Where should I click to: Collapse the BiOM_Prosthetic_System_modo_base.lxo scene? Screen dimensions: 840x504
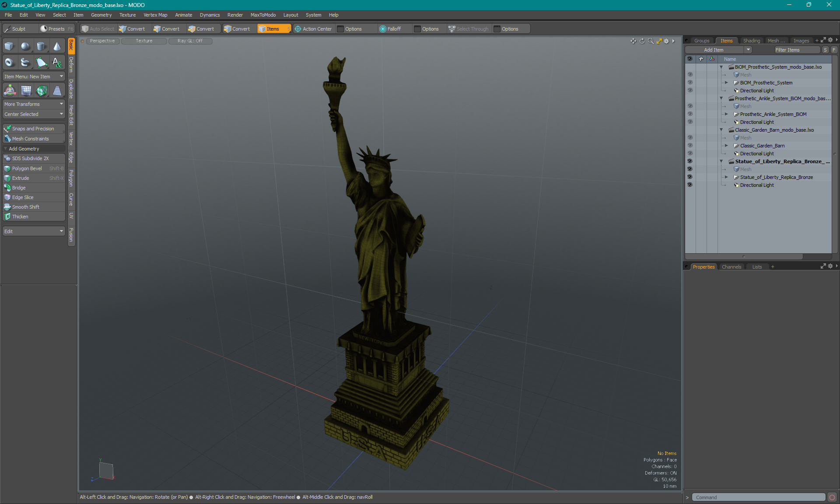[721, 67]
